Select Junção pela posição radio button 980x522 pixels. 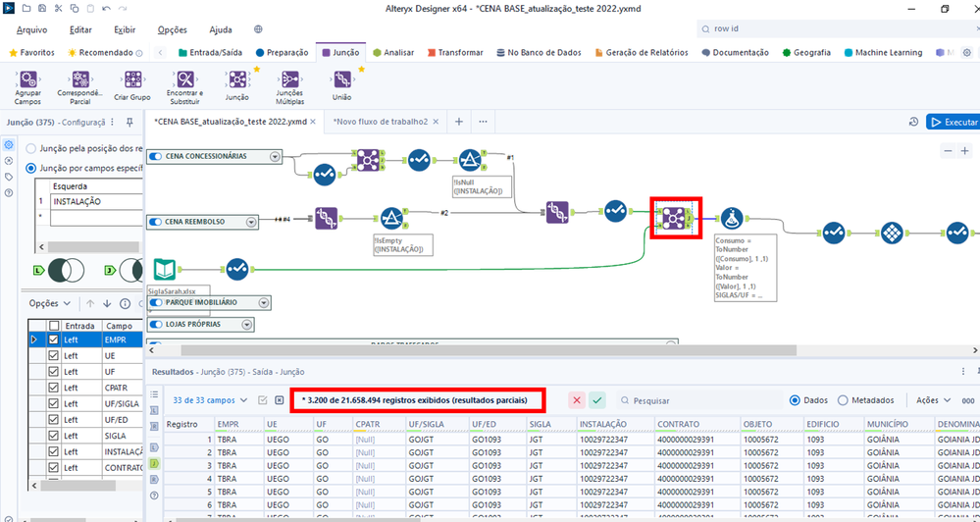[x=30, y=149]
